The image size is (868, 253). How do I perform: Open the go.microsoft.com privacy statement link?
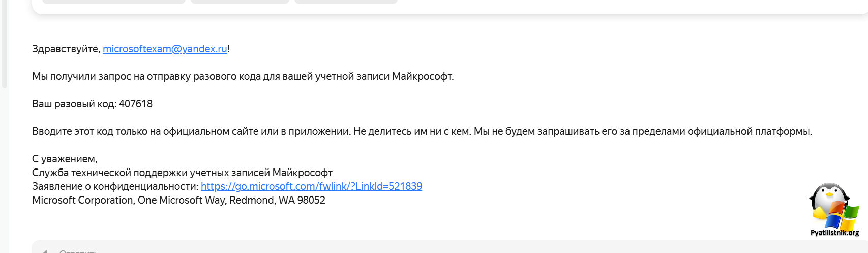[311, 186]
